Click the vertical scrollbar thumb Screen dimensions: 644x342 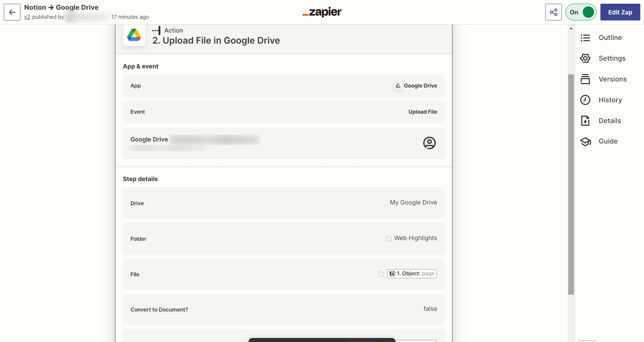coord(571,184)
